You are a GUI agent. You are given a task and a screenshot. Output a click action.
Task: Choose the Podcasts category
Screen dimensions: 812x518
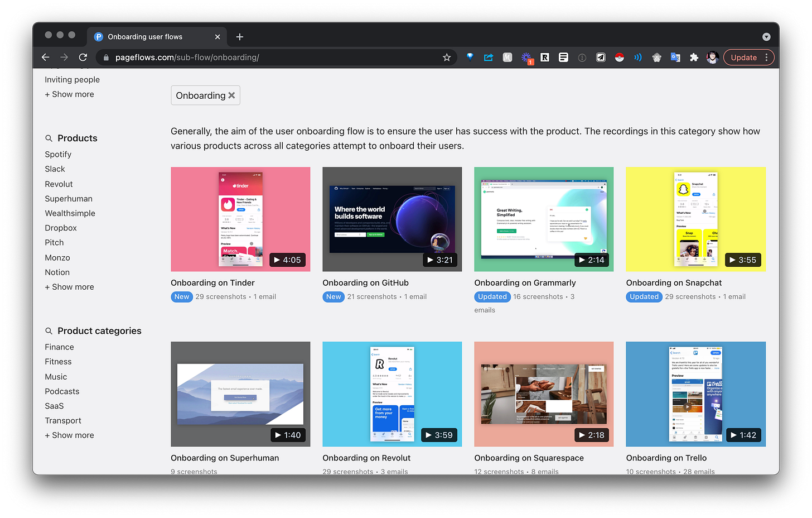click(62, 391)
